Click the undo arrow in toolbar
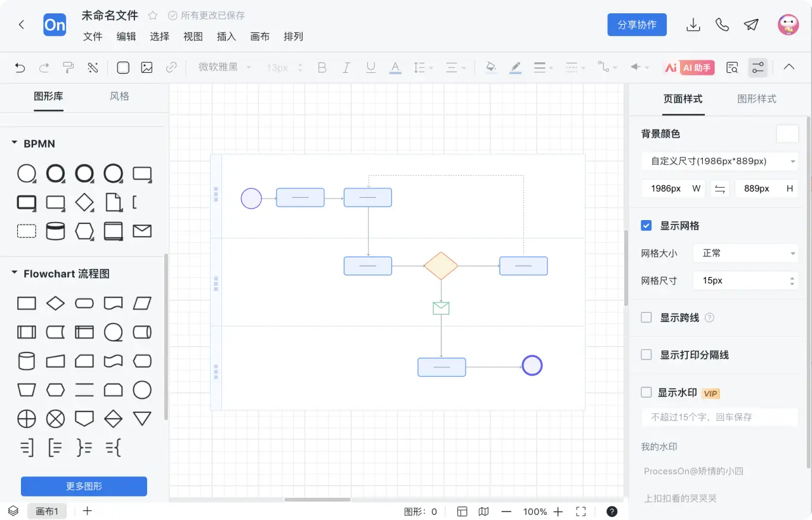This screenshot has width=812, height=520. [x=20, y=68]
